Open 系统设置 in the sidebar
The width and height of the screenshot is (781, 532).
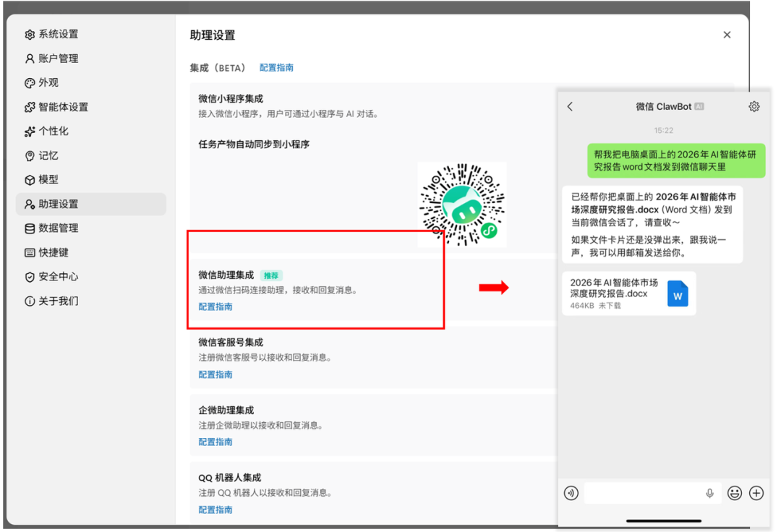tap(51, 35)
